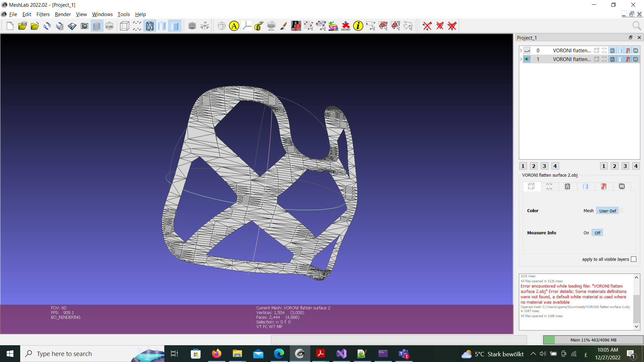Open project folder icon with layers
This screenshot has height=362, width=644.
pyautogui.click(x=22, y=26)
